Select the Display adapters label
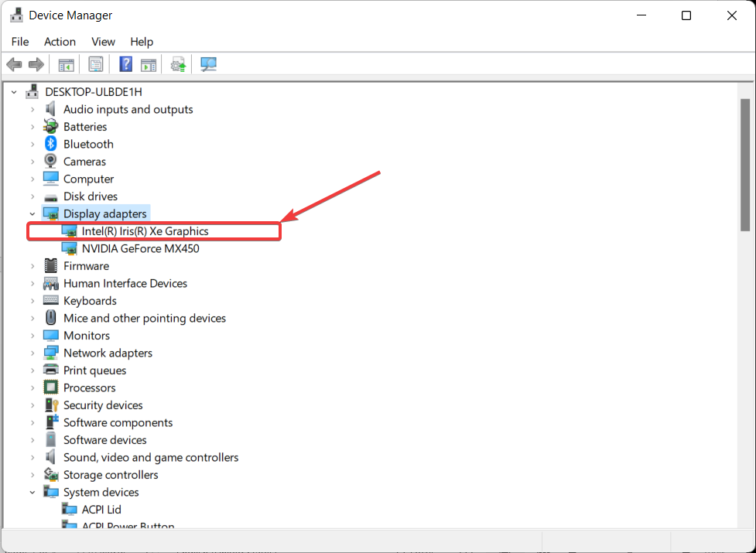 click(x=104, y=214)
